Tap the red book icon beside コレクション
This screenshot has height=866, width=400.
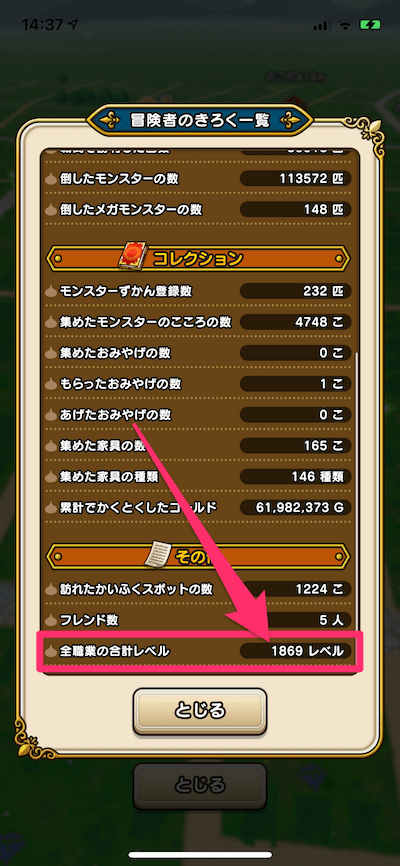131,258
